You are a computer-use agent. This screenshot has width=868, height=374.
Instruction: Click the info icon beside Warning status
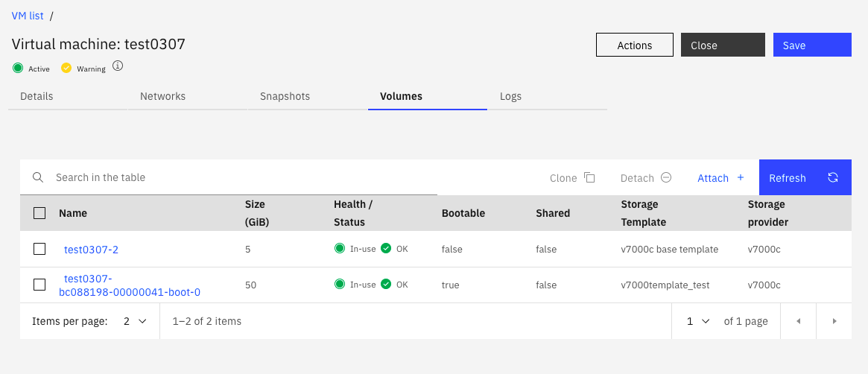pyautogui.click(x=118, y=66)
